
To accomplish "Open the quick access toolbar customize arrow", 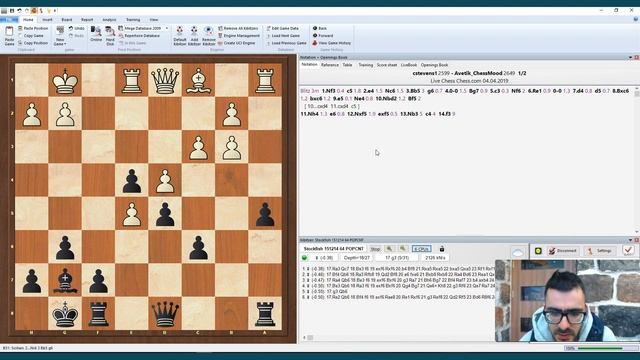I will coord(55,11).
